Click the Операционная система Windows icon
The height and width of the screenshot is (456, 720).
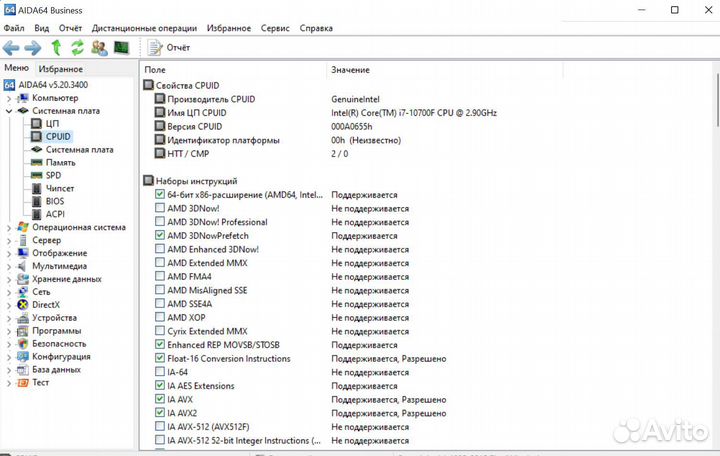coord(23,227)
